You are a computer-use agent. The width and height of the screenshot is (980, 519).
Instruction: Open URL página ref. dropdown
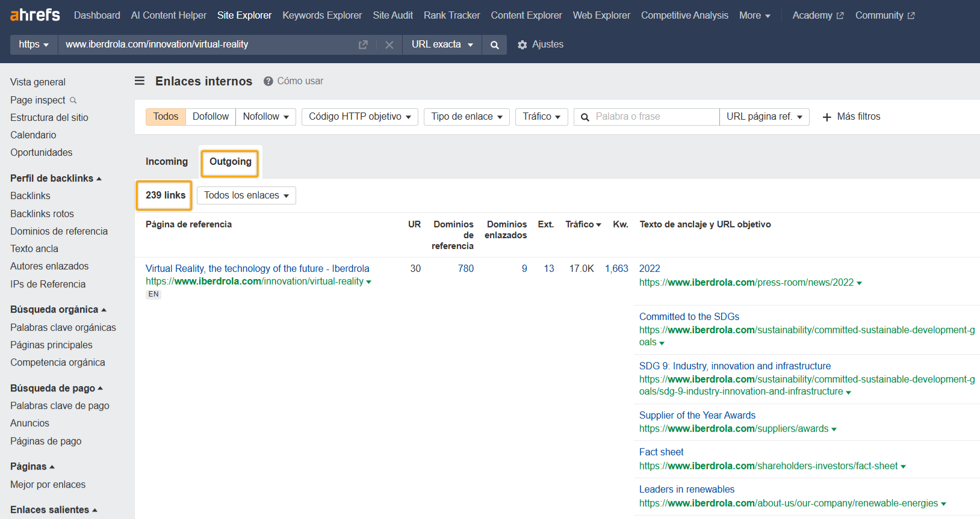764,117
